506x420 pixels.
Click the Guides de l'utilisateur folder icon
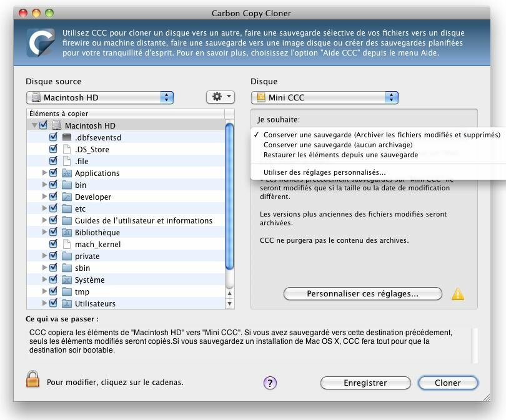(x=66, y=220)
